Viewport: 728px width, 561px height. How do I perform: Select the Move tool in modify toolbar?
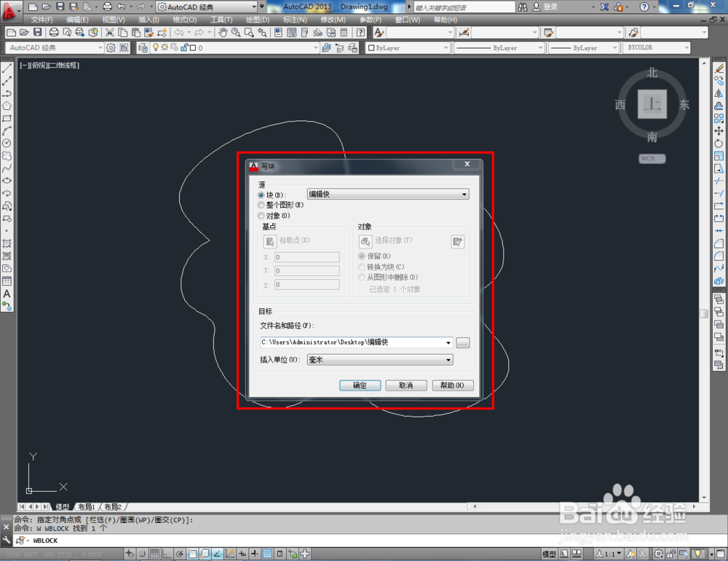click(x=719, y=131)
